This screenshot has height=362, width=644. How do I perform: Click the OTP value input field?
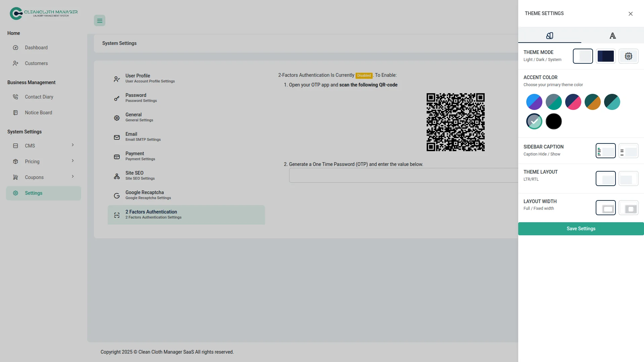click(403, 175)
